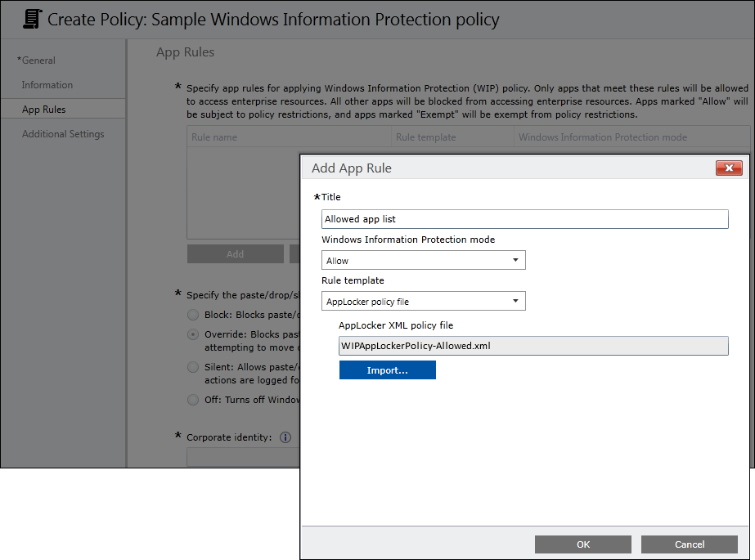Click the Corporate identity info icon
Screen dimensions: 755x560
tap(285, 437)
